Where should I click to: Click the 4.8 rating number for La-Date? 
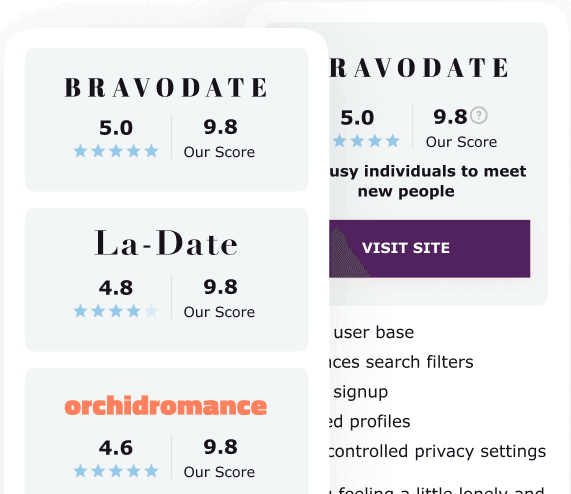coord(116,288)
